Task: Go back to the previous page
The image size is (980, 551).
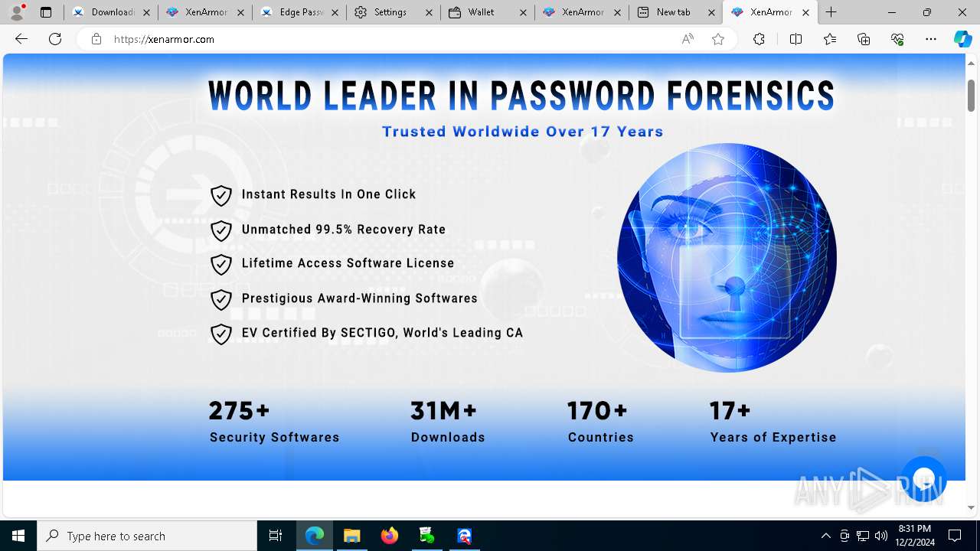Action: [21, 39]
